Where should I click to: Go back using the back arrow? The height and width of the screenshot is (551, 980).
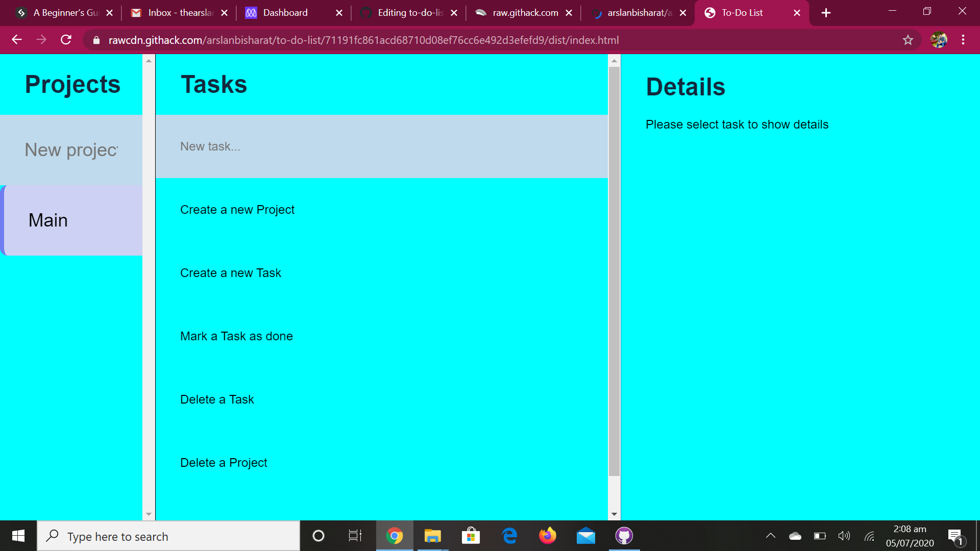coord(17,40)
